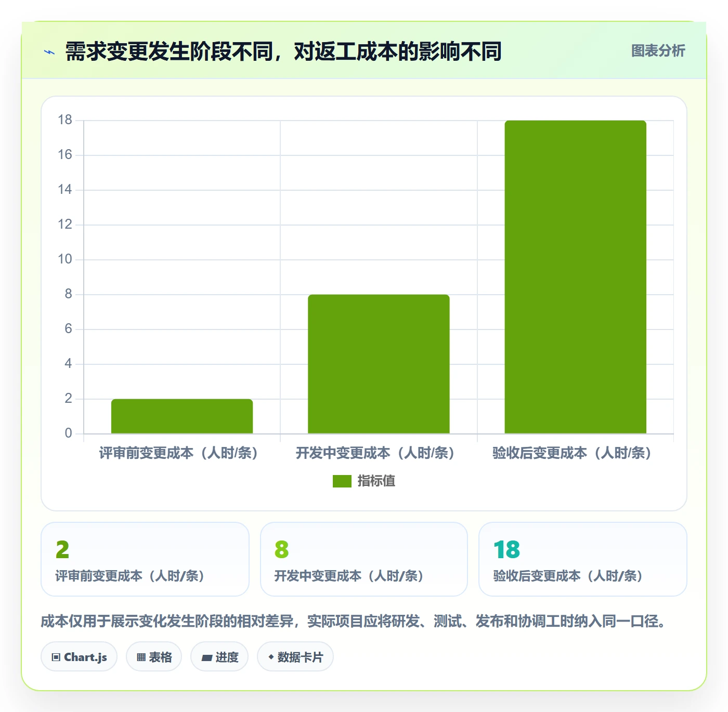Click the y-axis tick label 16
The image size is (728, 712).
coord(65,154)
